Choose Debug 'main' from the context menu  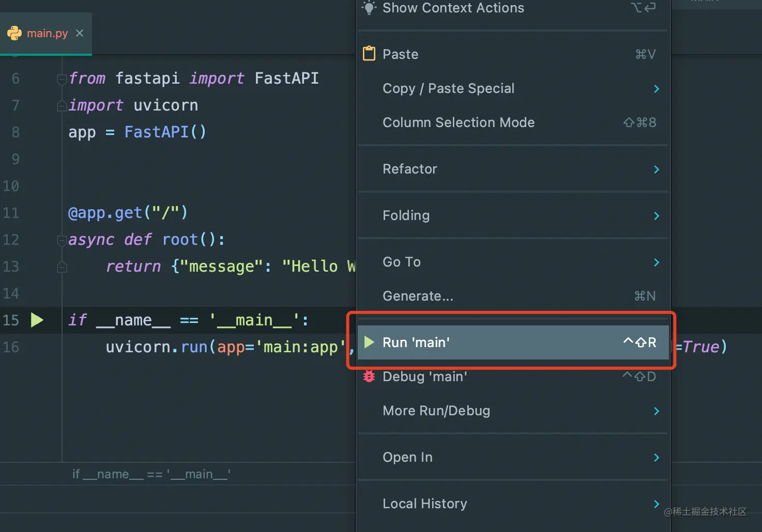click(513, 377)
